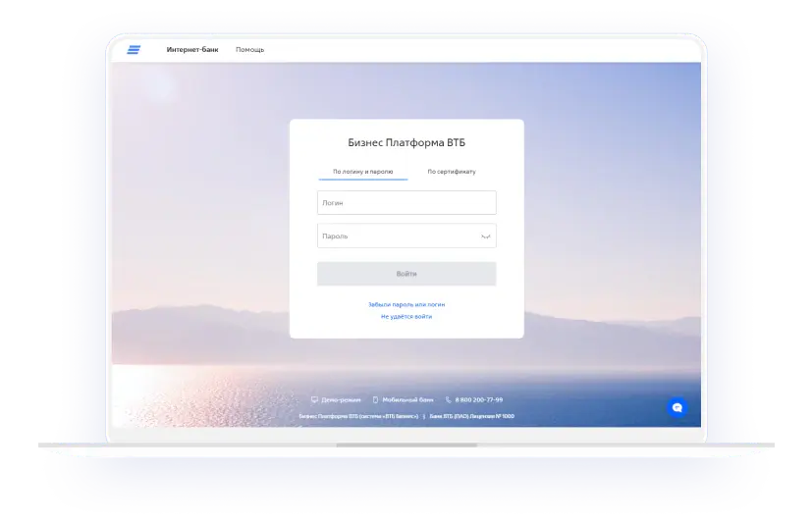This screenshot has height=525, width=812.
Task: Switch to По логину и паролю tab
Action: (x=363, y=172)
